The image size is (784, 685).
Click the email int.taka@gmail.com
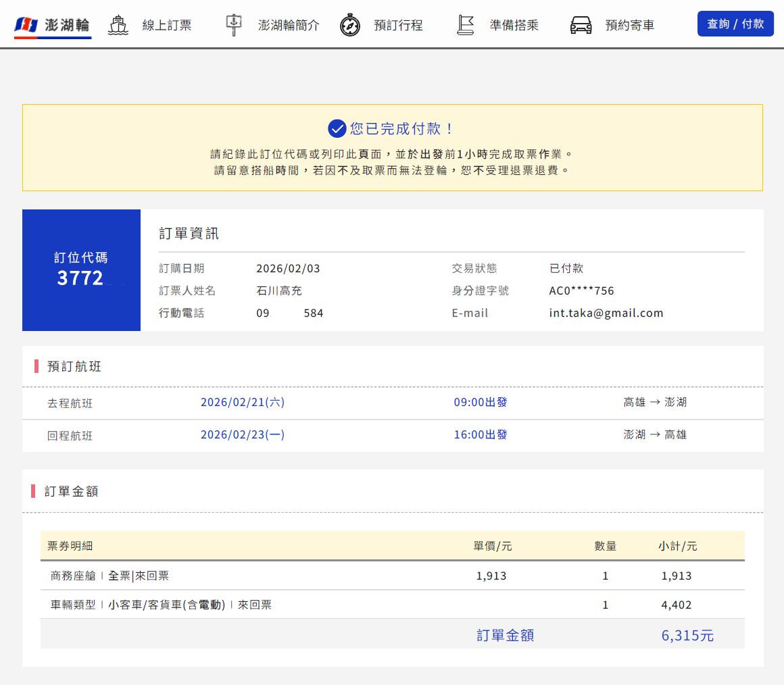click(606, 313)
